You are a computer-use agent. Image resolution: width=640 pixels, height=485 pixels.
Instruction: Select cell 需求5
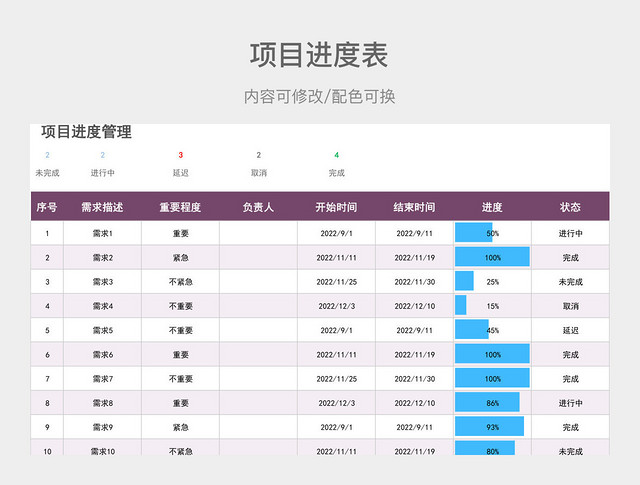[102, 330]
